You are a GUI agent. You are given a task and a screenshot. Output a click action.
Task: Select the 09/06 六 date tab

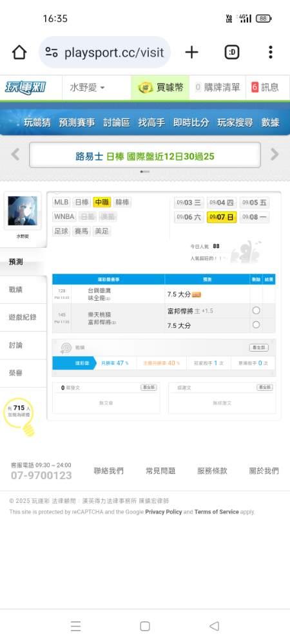pyautogui.click(x=189, y=217)
